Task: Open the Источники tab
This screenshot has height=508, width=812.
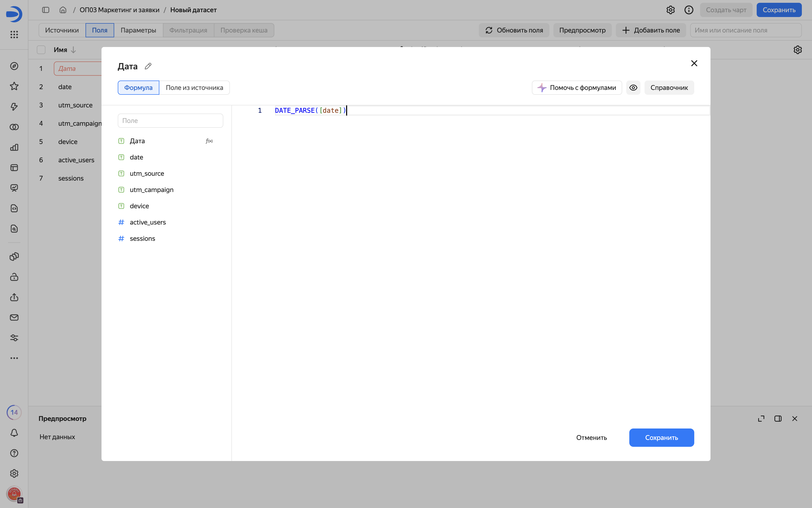Action: coord(62,30)
